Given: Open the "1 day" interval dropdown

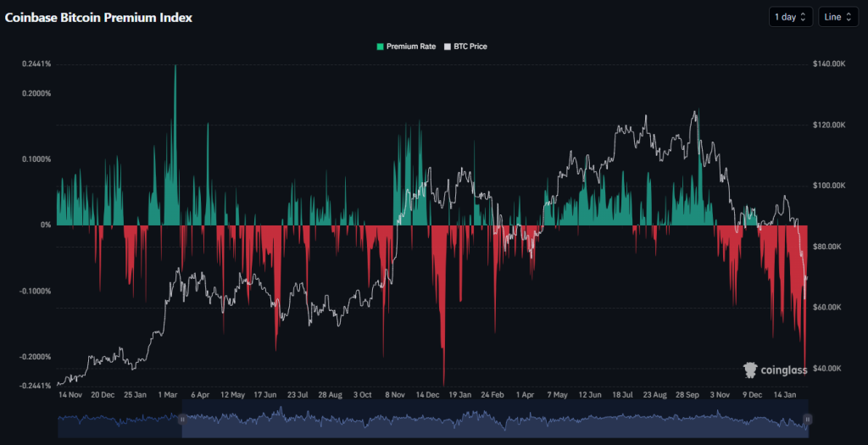Looking at the screenshot, I should pyautogui.click(x=790, y=17).
